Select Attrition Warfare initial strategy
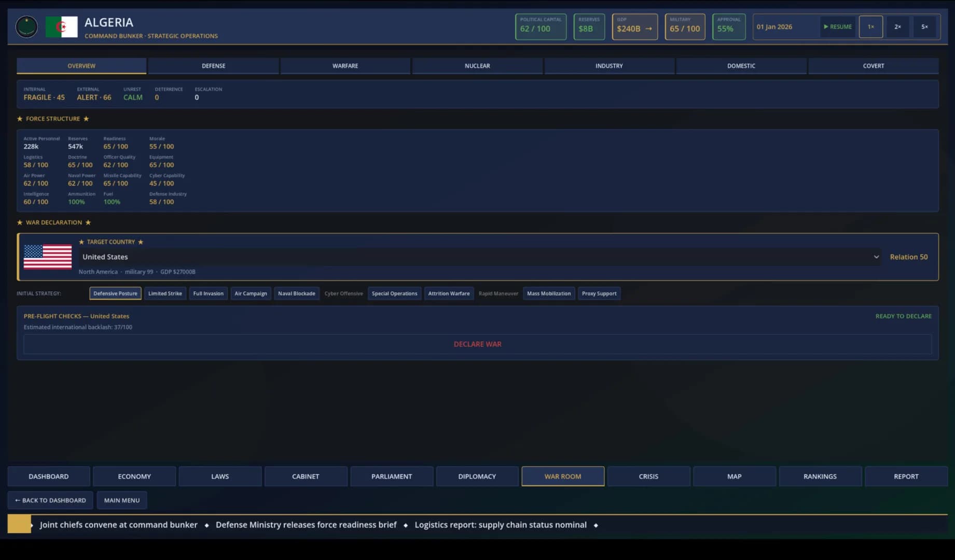955x560 pixels. coord(449,293)
